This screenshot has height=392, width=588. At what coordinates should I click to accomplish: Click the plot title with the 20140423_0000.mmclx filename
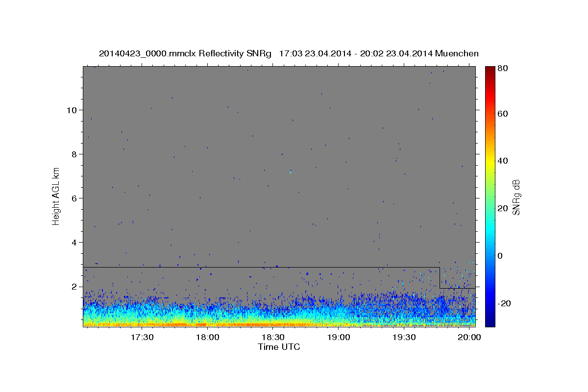[x=289, y=53]
